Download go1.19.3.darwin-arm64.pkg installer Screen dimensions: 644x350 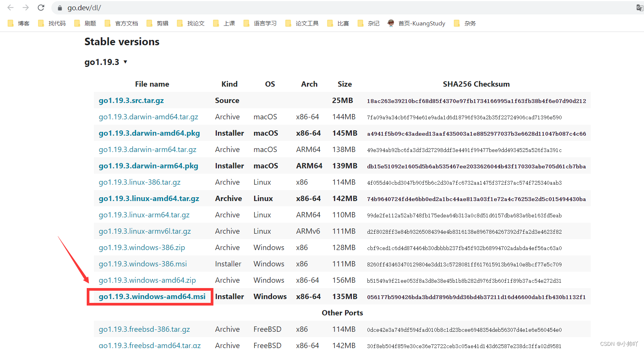148,166
